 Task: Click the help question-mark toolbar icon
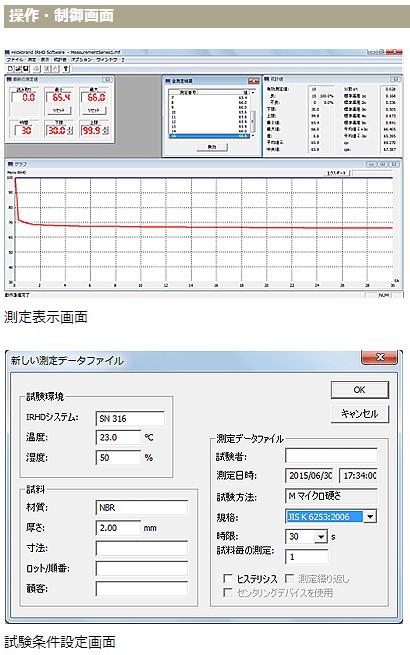(x=66, y=69)
